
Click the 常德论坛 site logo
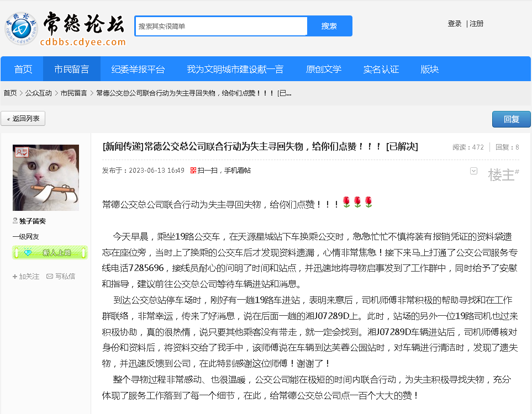point(65,29)
